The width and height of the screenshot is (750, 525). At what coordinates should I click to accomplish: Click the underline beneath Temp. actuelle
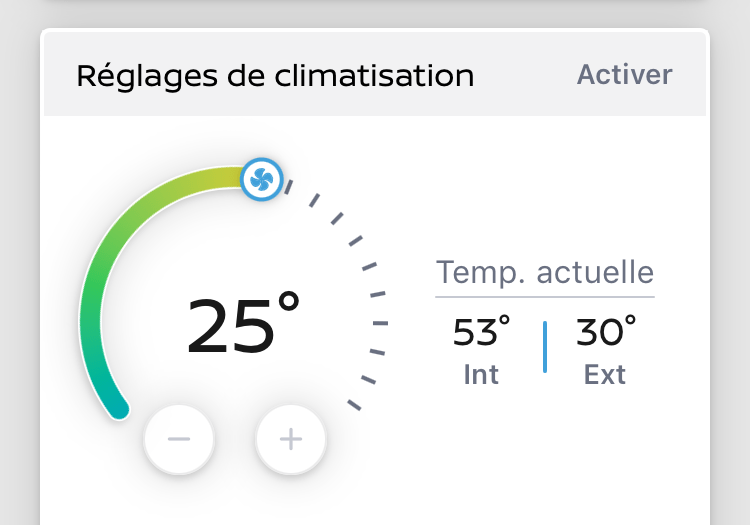(545, 297)
